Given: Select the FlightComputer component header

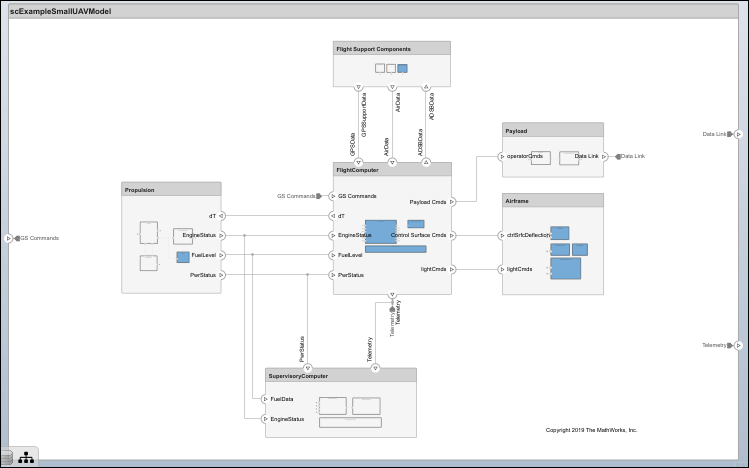Looking at the screenshot, I should click(x=392, y=170).
